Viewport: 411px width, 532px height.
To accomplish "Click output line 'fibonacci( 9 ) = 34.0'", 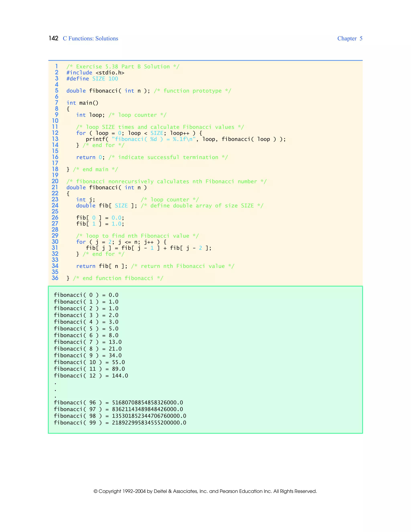I will (88, 356).
